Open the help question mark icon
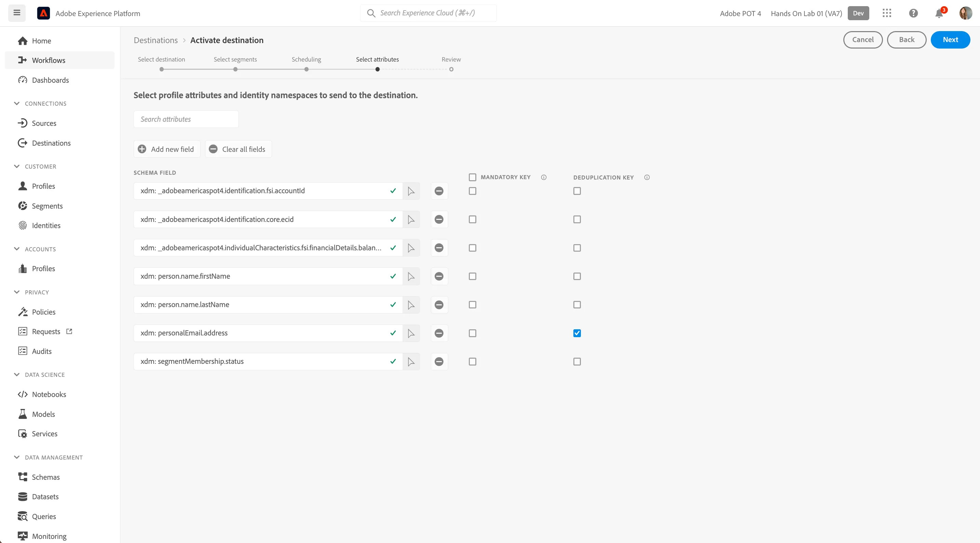The image size is (980, 543). (x=913, y=13)
